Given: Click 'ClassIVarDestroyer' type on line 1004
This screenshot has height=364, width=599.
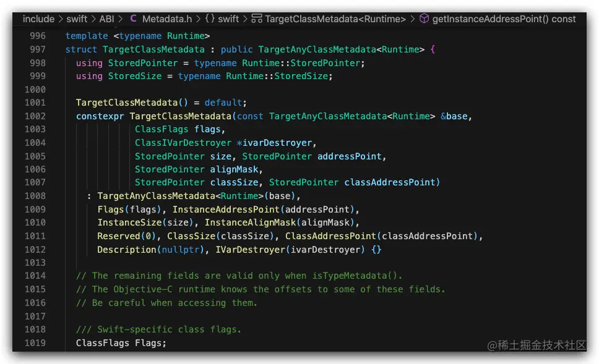Looking at the screenshot, I should [183, 143].
